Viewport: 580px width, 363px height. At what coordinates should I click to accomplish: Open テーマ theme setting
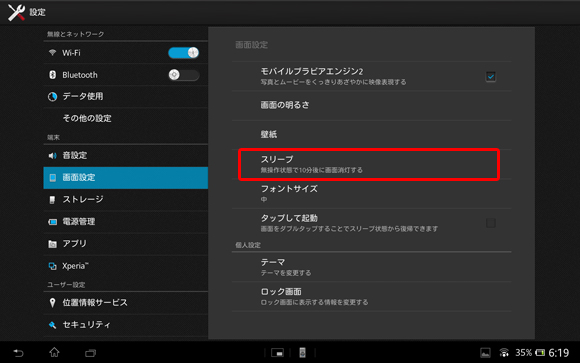[x=372, y=267]
